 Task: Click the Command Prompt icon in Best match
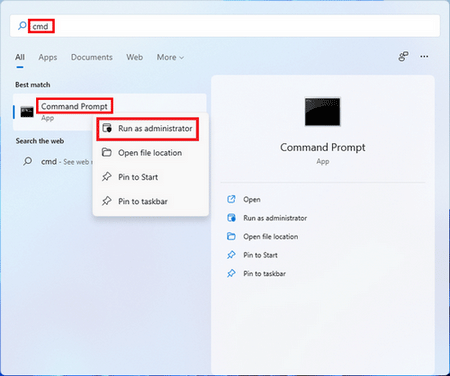click(x=27, y=112)
